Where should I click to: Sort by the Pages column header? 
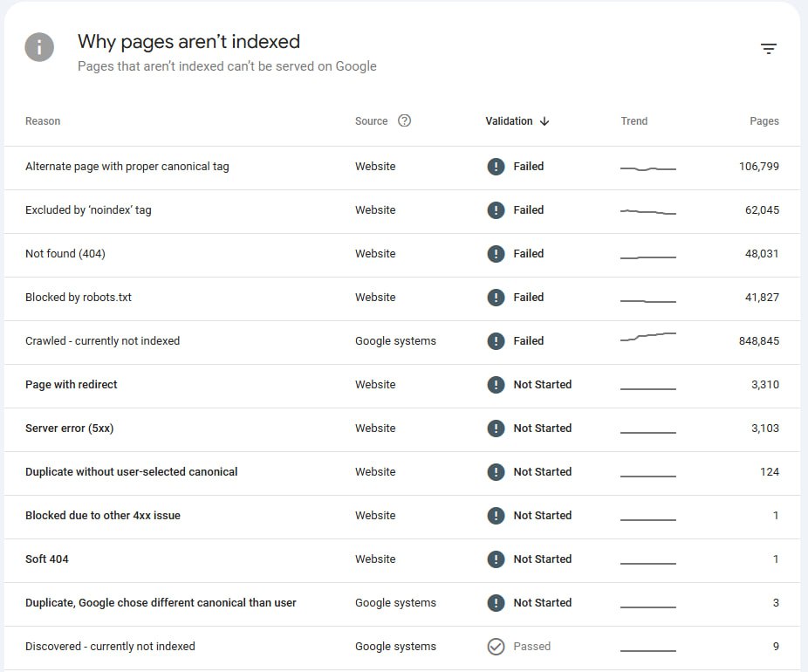tap(763, 121)
